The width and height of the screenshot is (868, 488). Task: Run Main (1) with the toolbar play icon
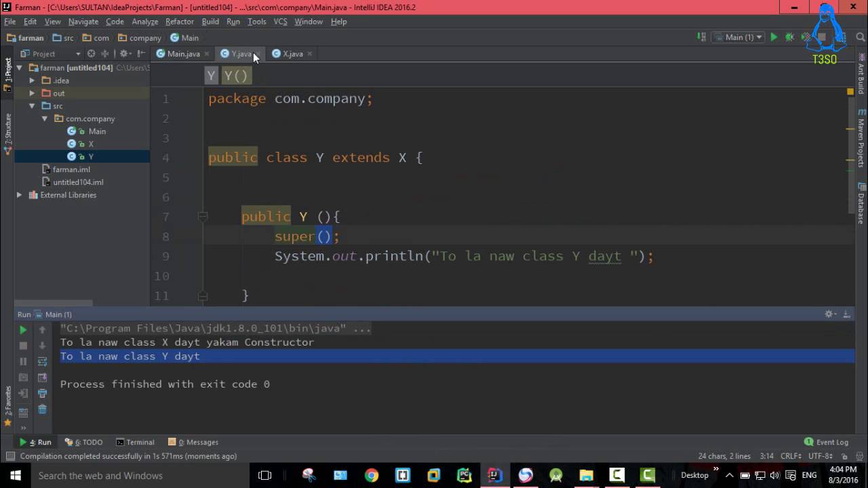[774, 37]
